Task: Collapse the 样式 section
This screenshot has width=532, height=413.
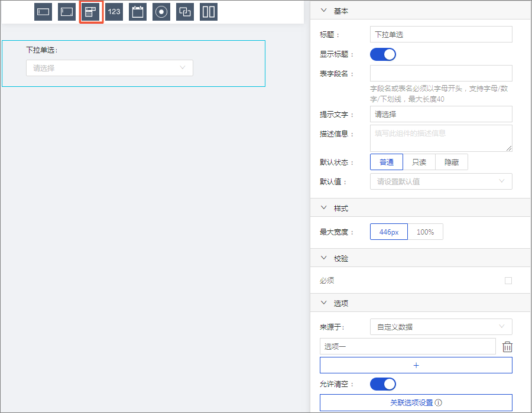Action: 324,208
